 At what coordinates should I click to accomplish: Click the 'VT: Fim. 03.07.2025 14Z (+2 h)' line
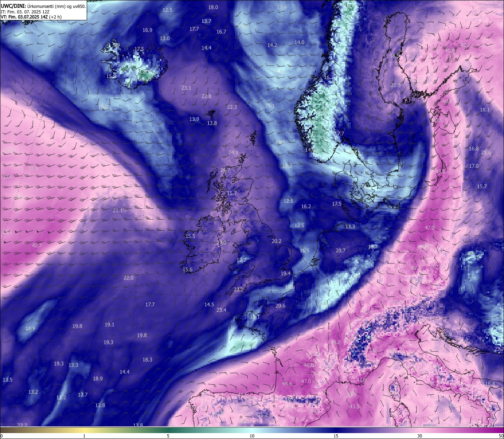pyautogui.click(x=31, y=17)
